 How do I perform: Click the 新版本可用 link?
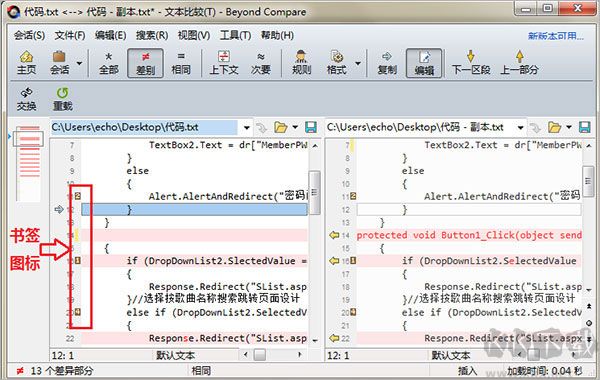[556, 36]
